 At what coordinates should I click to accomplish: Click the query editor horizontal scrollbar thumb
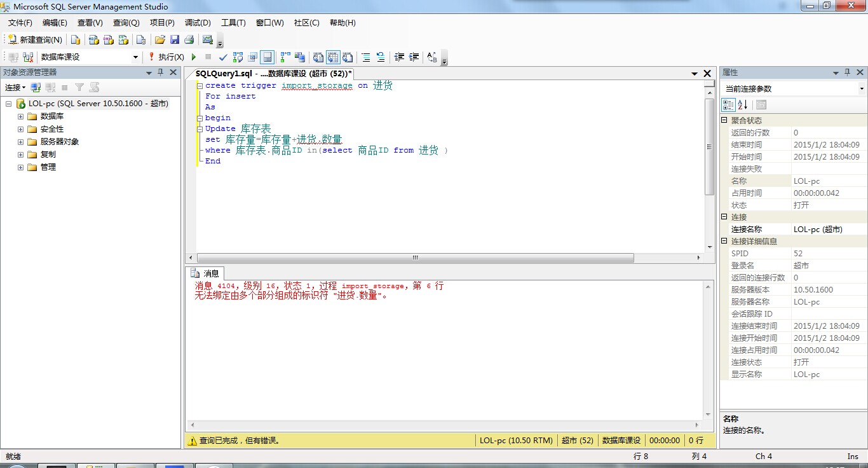[x=416, y=258]
